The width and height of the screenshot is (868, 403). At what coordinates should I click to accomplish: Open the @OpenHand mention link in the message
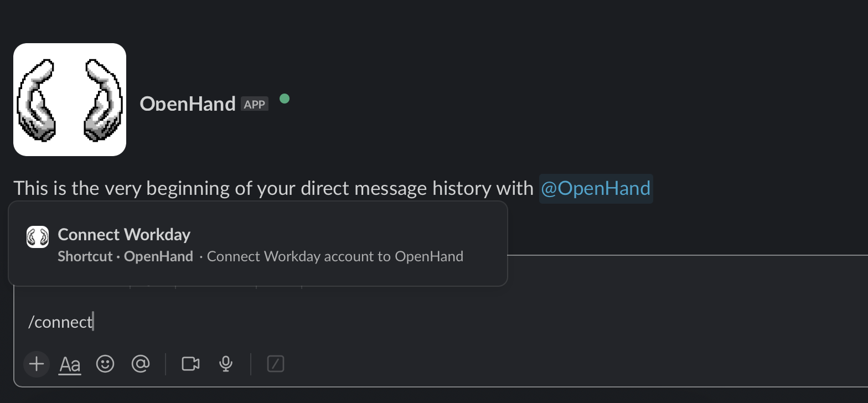[596, 188]
